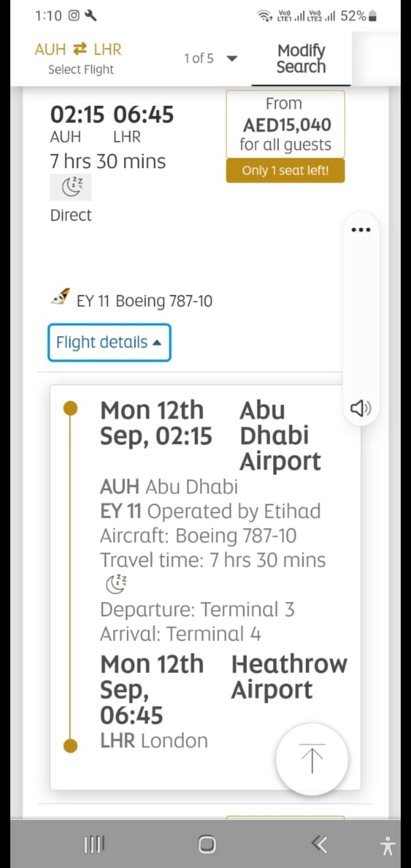Tap the speaker read-aloud icon
Image resolution: width=411 pixels, height=868 pixels.
click(360, 408)
